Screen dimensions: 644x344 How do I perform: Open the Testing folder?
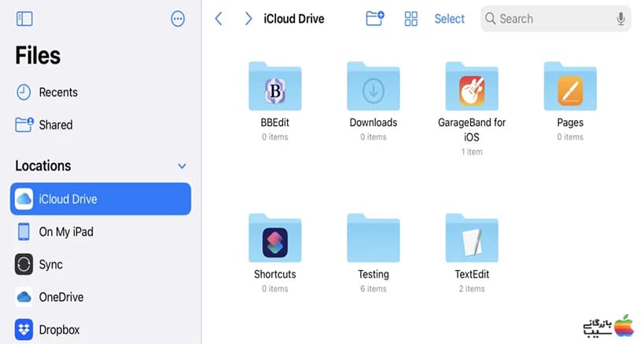tap(374, 238)
